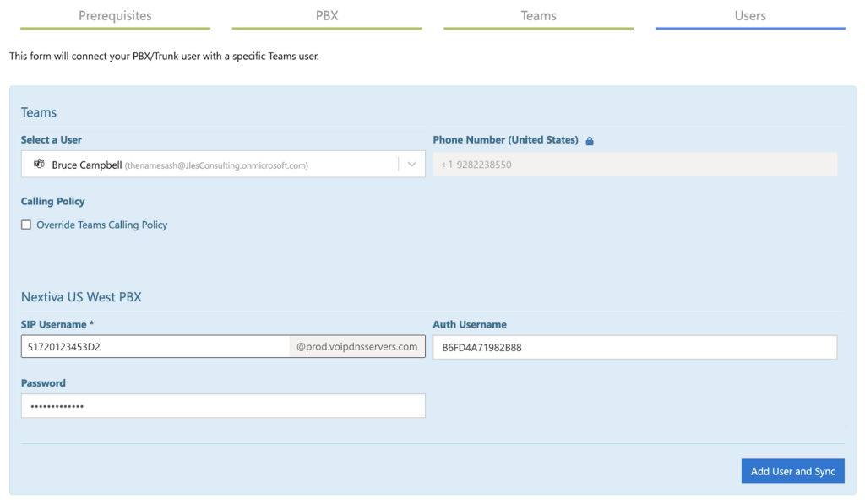The height and width of the screenshot is (504, 865).
Task: Click the locked Phone Number field
Action: [635, 165]
